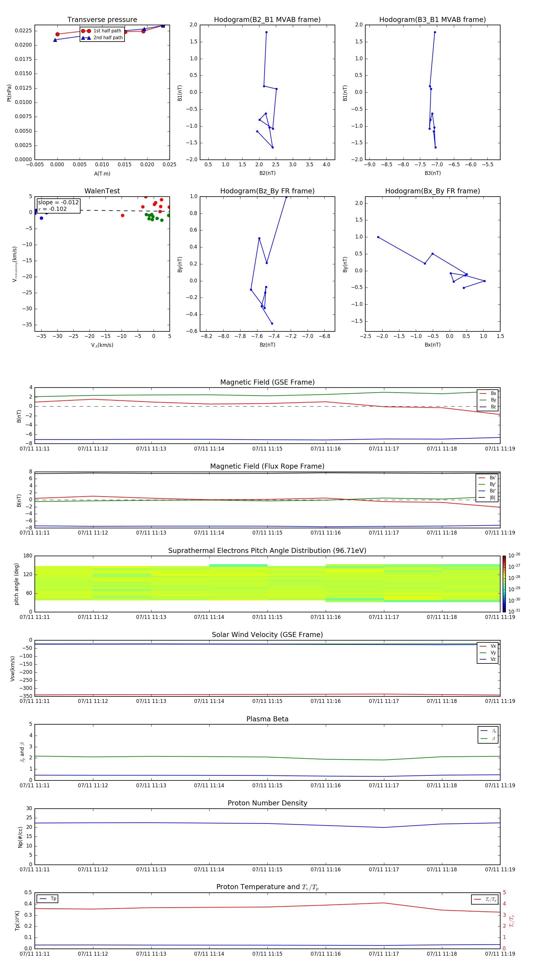Click the βp entry in Plasma Beta legend

tap(488, 731)
